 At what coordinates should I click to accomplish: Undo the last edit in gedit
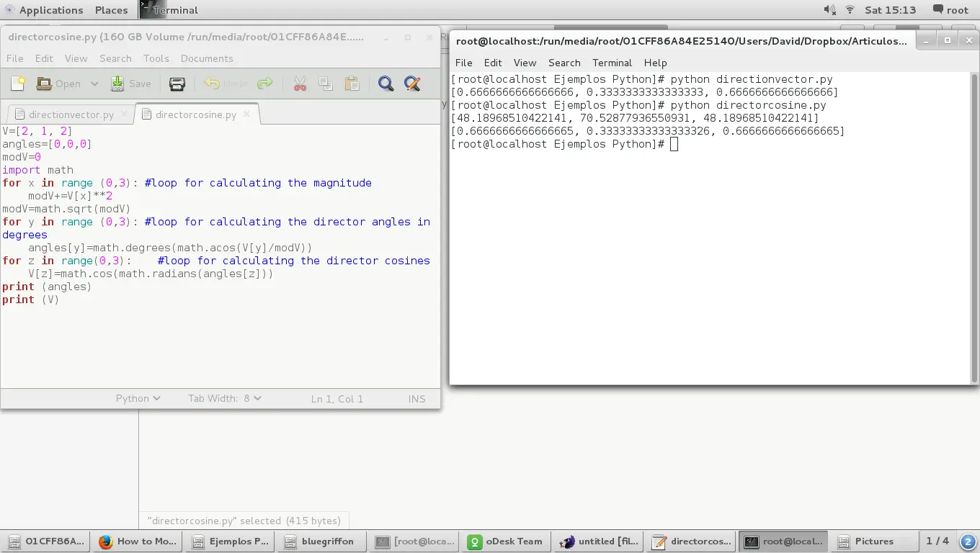coord(226,84)
